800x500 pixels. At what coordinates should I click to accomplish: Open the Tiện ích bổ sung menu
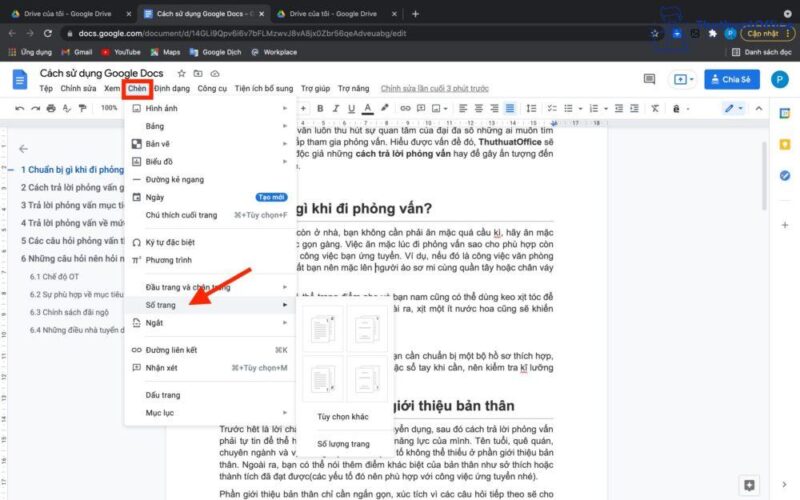[264, 88]
